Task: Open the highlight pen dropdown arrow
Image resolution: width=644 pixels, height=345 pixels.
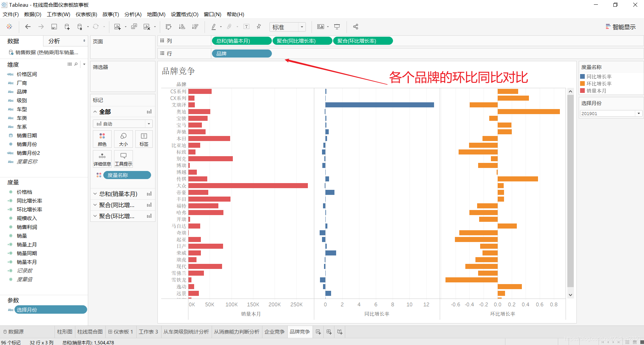Action: click(221, 27)
